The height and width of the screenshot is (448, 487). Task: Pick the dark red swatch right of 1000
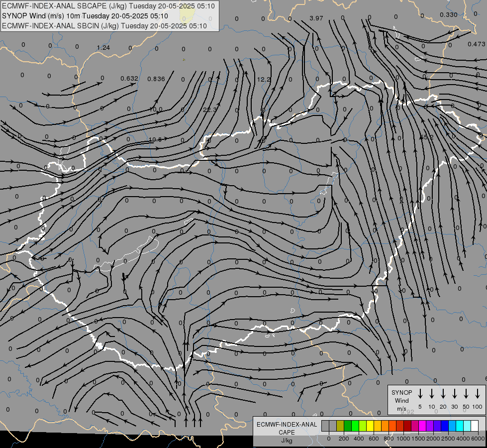(x=407, y=426)
